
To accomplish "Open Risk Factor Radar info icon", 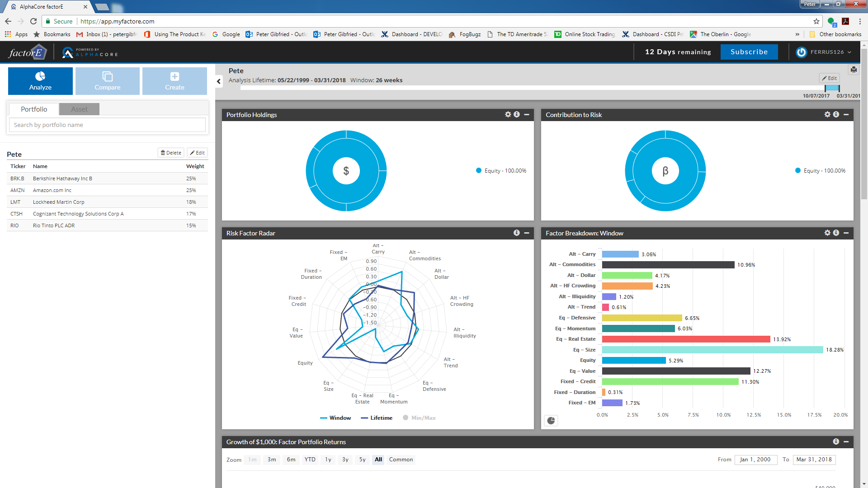I will pos(517,233).
